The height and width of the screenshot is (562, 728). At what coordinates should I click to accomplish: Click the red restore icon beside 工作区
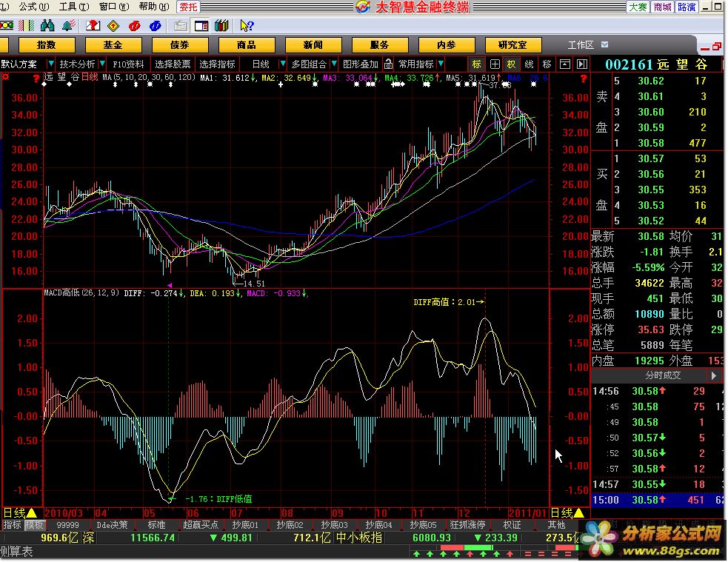716,46
